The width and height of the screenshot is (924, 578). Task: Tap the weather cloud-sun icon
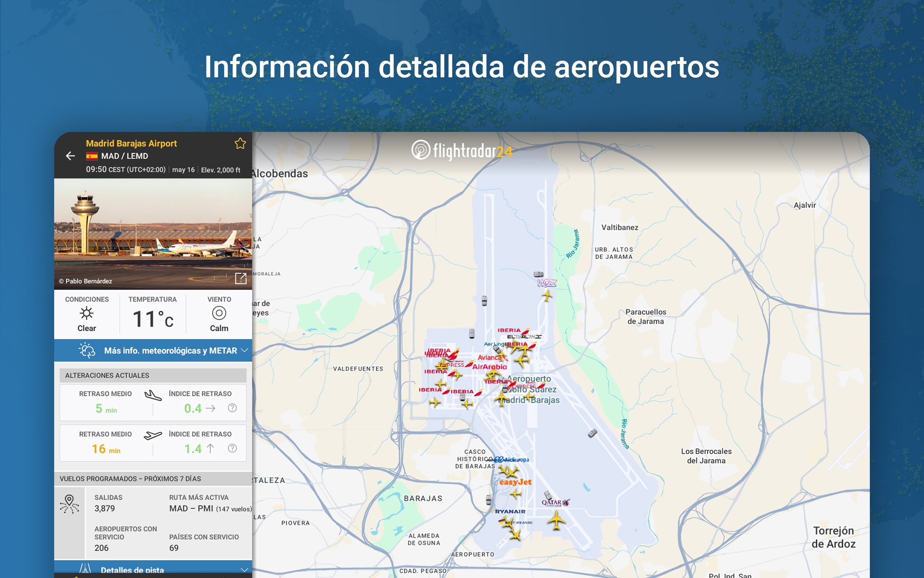(x=87, y=350)
